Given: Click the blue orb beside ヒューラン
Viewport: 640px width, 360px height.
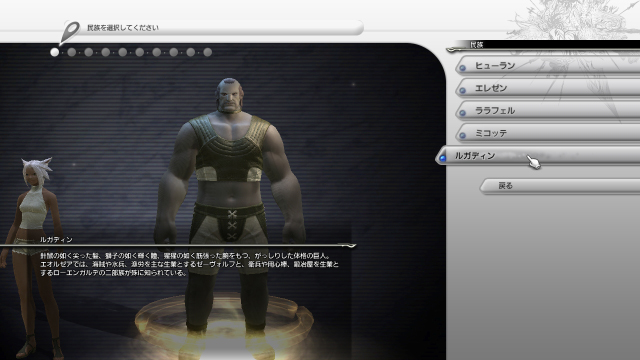Looking at the screenshot, I should [x=462, y=68].
